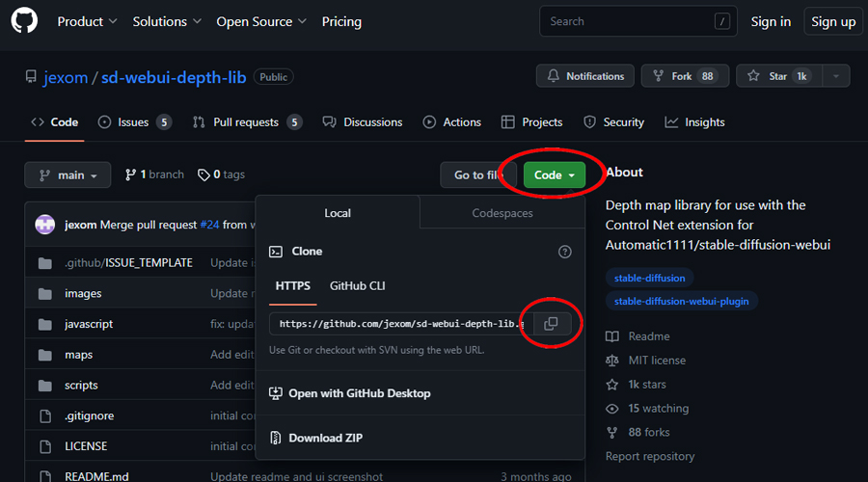The image size is (868, 482).
Task: Click the Star 1k button
Action: 779,76
